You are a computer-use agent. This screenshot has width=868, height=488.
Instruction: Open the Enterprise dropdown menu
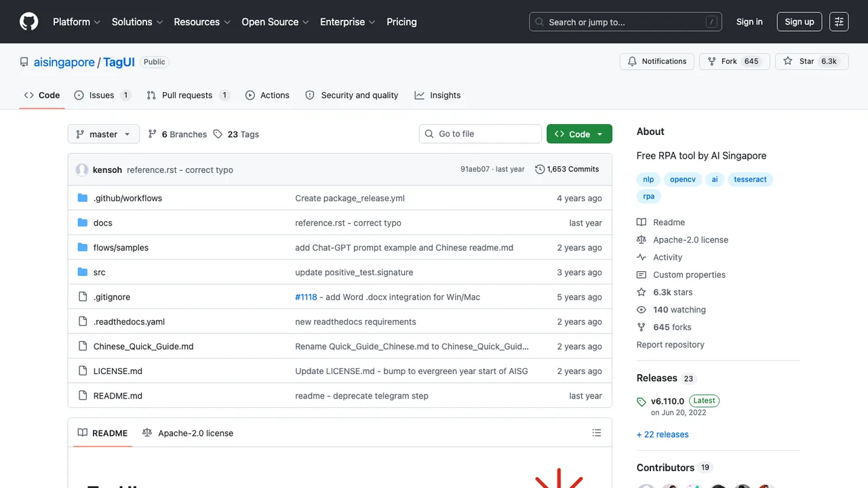[348, 22]
